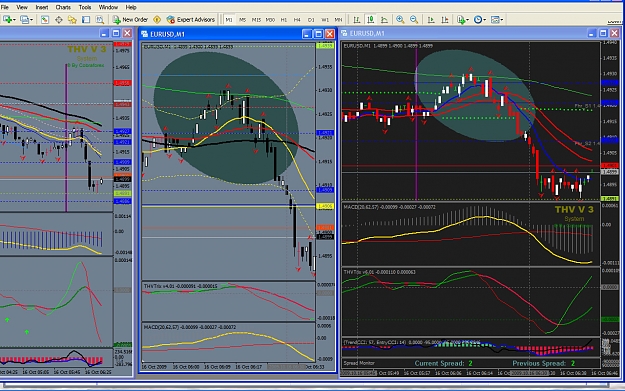The image size is (625, 391).
Task: Switch to the D1 timeframe
Action: point(311,20)
